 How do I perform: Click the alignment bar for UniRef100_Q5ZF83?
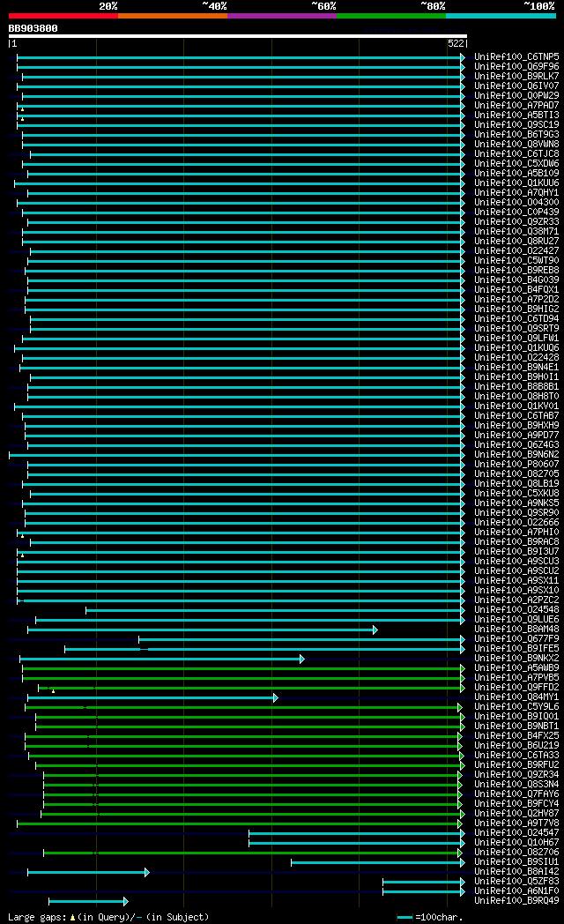click(424, 883)
